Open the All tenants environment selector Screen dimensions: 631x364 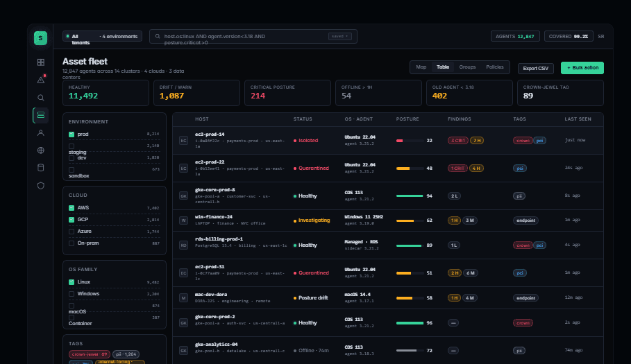pos(102,37)
